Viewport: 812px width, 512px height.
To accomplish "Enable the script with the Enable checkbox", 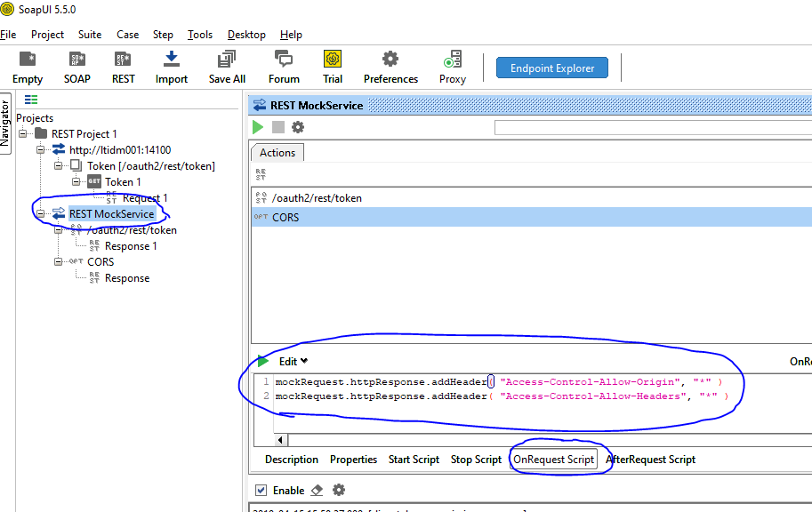I will [x=261, y=490].
